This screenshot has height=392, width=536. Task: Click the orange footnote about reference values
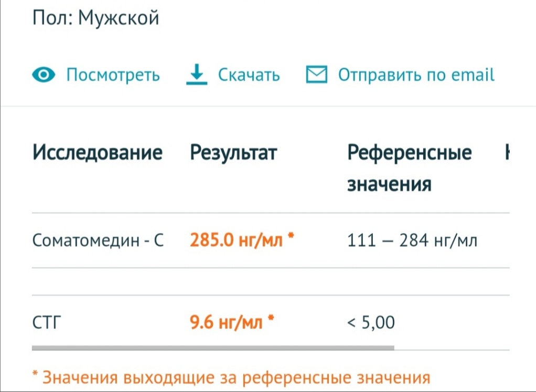(x=231, y=377)
